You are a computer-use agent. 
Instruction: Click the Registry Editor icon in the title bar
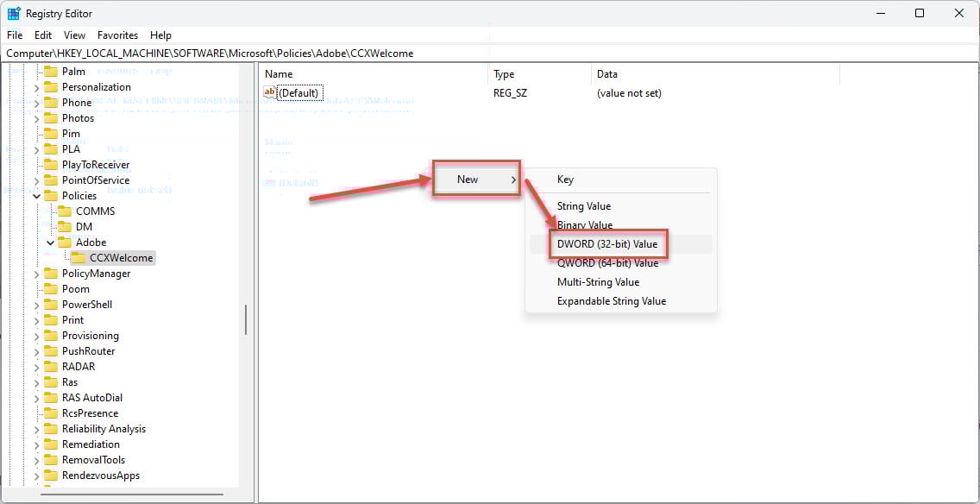tap(12, 13)
